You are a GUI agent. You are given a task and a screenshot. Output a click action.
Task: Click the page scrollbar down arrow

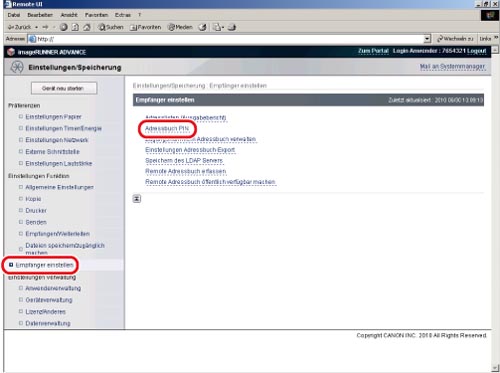click(495, 368)
